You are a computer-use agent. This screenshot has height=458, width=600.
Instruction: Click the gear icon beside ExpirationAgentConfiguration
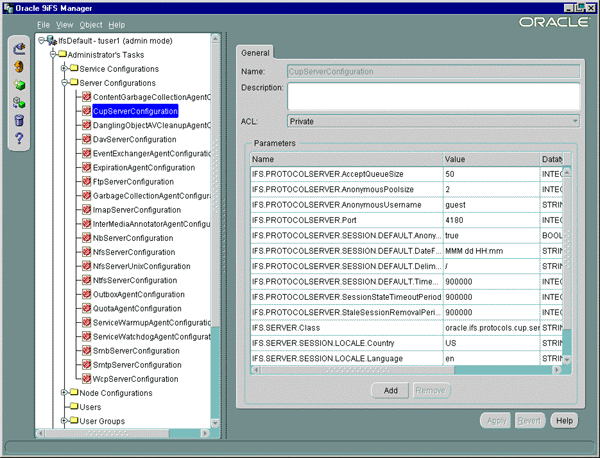coord(87,167)
